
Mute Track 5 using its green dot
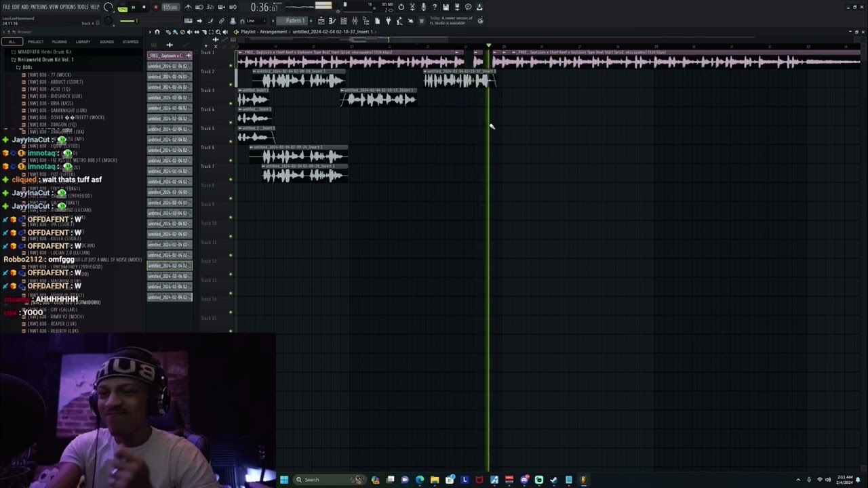point(231,142)
